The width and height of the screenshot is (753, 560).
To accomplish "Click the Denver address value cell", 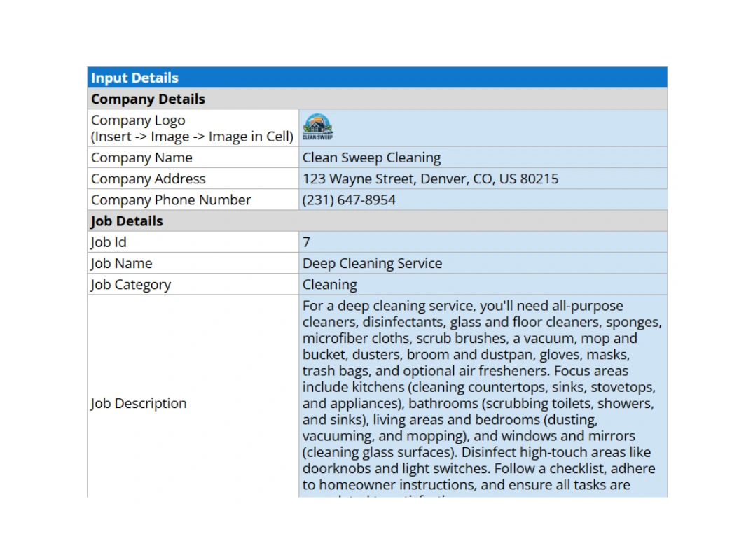I will (429, 178).
